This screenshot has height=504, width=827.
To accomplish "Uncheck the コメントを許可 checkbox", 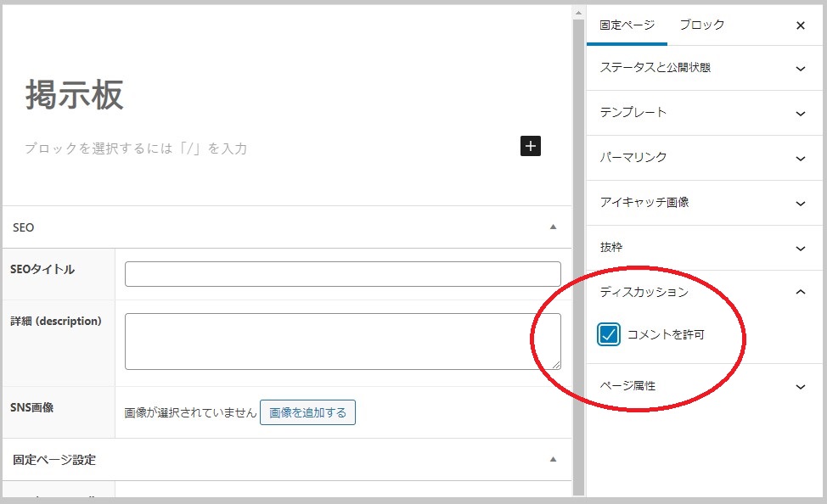I will pos(609,334).
